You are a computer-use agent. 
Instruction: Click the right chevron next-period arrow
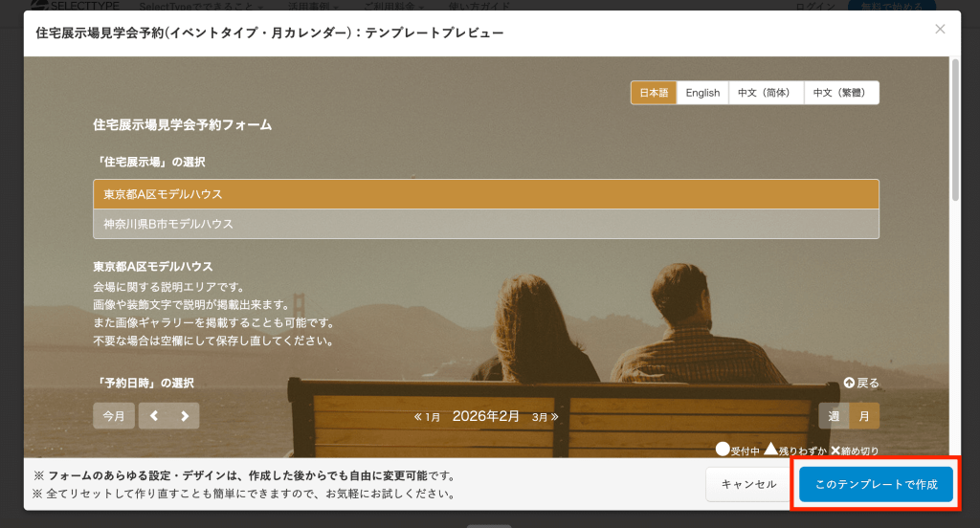coord(185,416)
